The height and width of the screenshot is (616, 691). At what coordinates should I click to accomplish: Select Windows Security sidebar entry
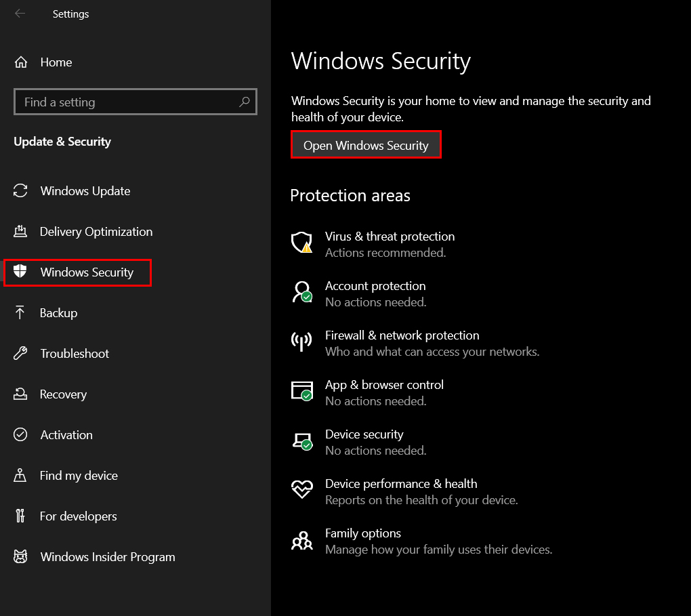[x=77, y=272]
